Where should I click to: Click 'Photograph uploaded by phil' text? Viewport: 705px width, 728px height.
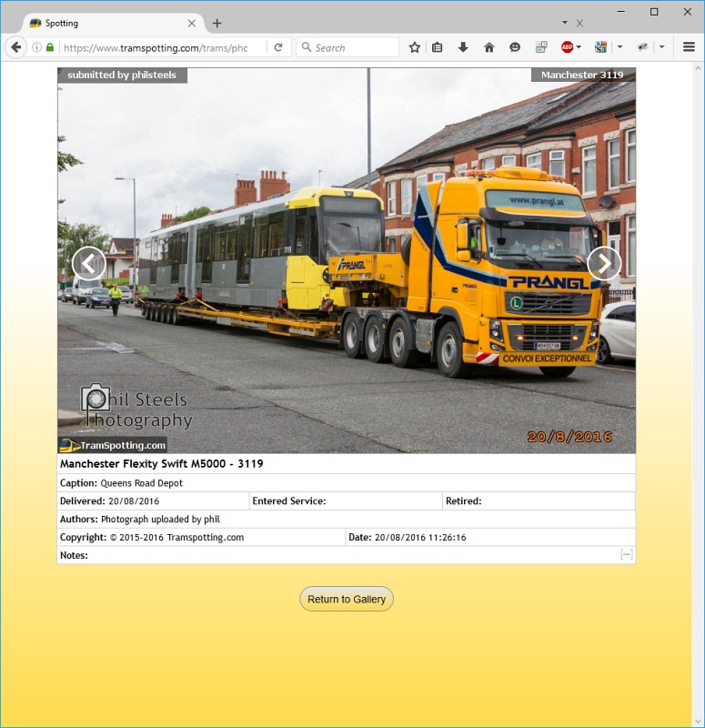(161, 519)
